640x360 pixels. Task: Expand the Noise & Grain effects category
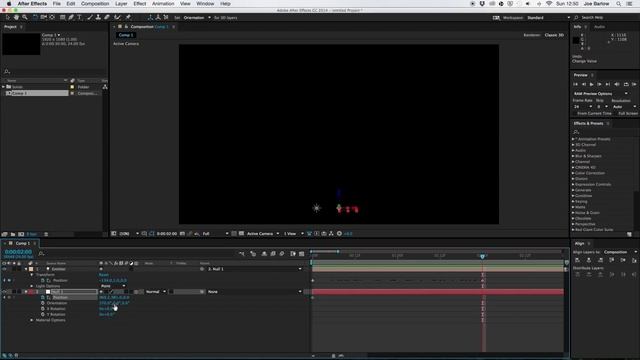coord(573,213)
